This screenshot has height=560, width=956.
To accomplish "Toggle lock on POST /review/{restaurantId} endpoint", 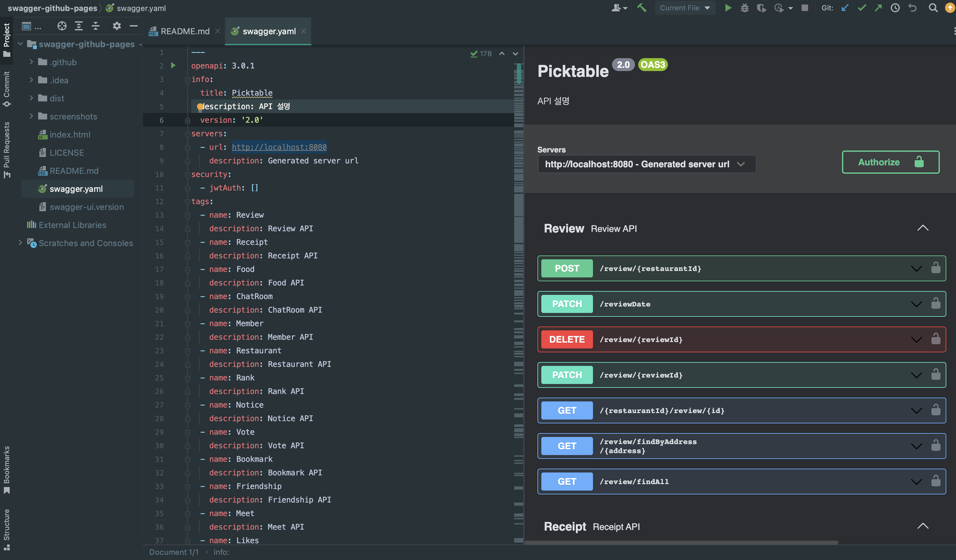I will (936, 268).
